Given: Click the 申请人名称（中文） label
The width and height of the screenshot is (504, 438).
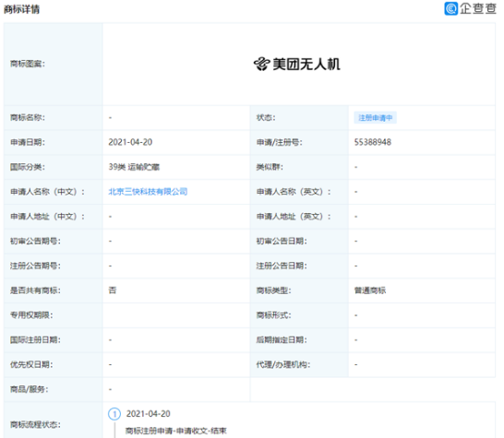Looking at the screenshot, I should point(48,192).
